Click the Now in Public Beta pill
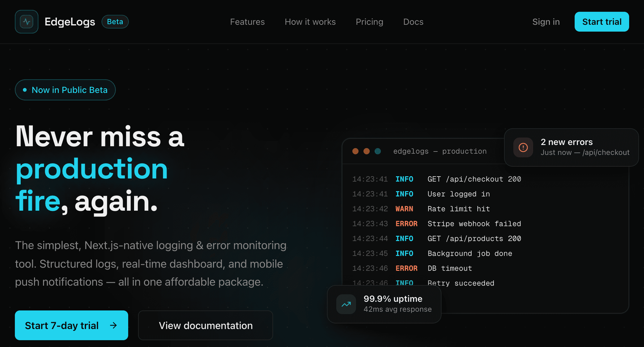 point(65,90)
